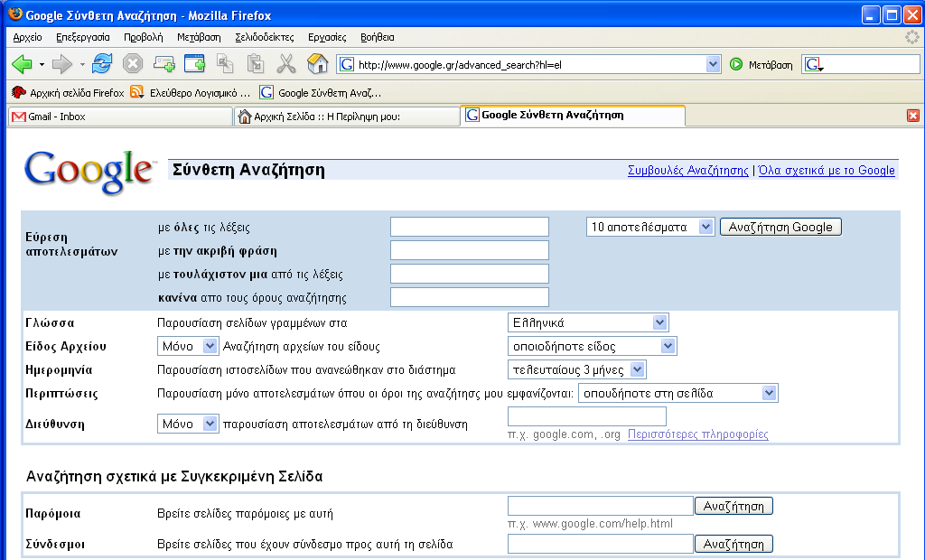
Task: Click the Διεύθυνση domain input field
Action: tap(587, 416)
